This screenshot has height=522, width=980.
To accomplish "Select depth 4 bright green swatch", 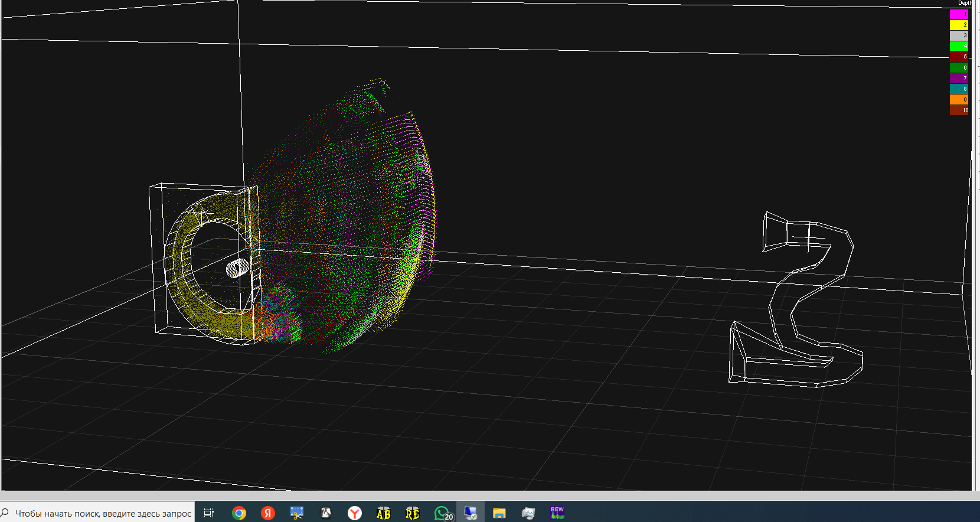I will pos(959,46).
